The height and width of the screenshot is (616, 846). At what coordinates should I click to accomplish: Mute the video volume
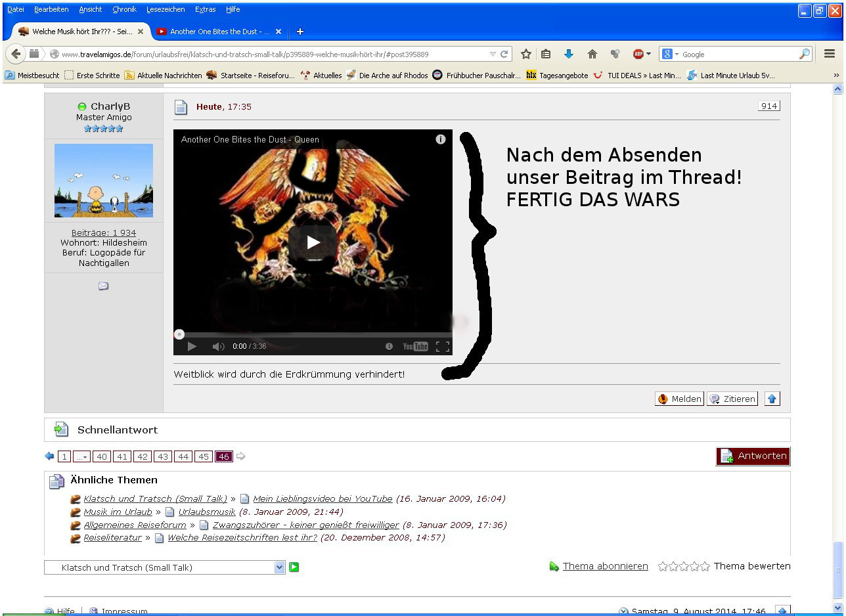(218, 346)
